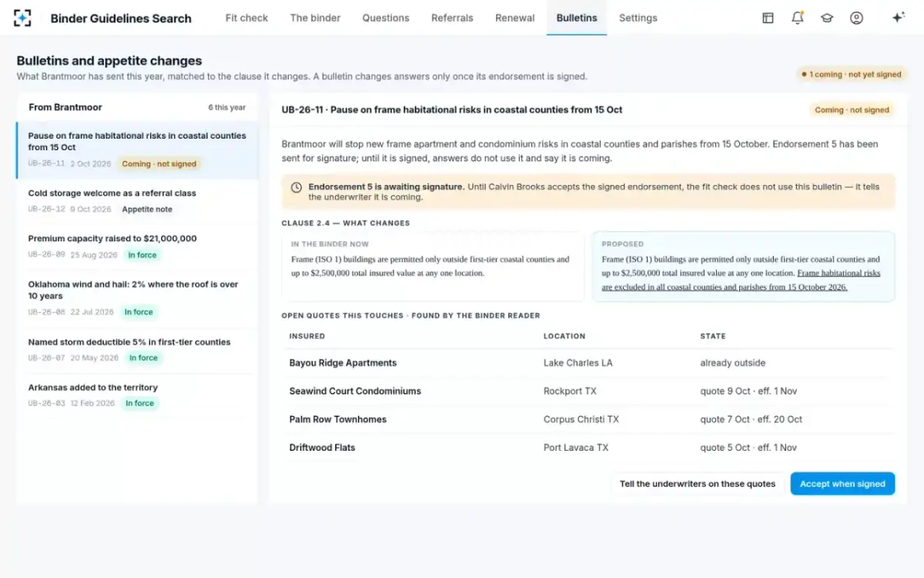The width and height of the screenshot is (924, 578).
Task: Click the '1 coming · not yet signed' badge
Action: 851,75
